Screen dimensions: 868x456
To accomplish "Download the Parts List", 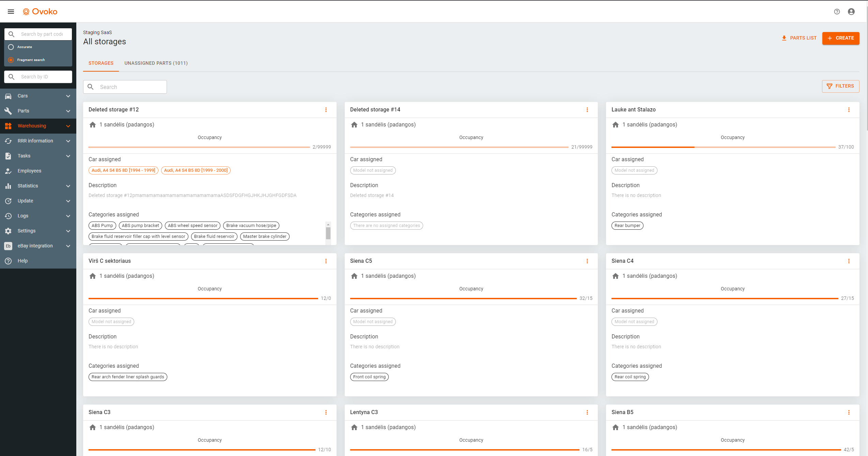I will coord(799,38).
